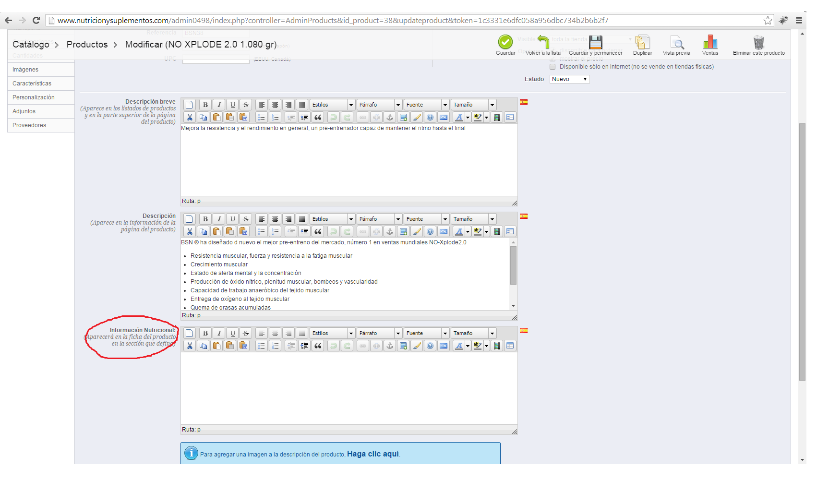
Task: Align text left in Descripción editor
Action: coord(261,219)
